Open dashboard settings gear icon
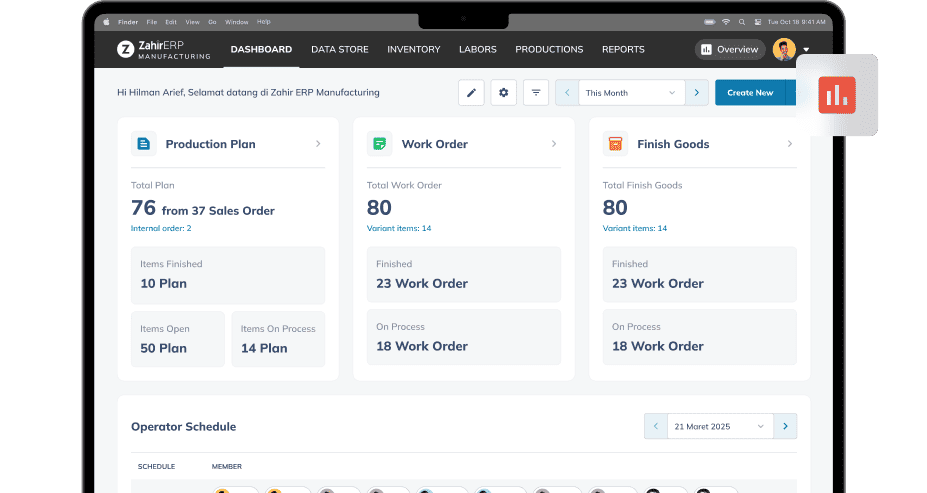 tap(504, 93)
